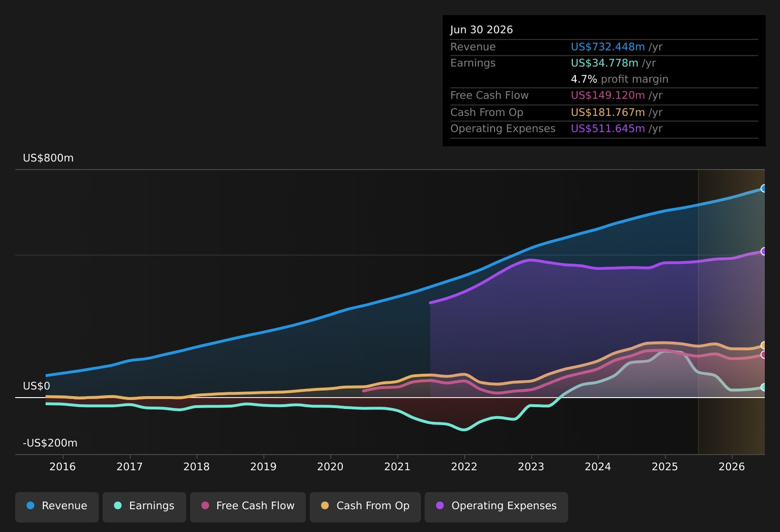The height and width of the screenshot is (532, 780).
Task: Click the Jun 30 2026 tooltip date
Action: click(x=482, y=30)
